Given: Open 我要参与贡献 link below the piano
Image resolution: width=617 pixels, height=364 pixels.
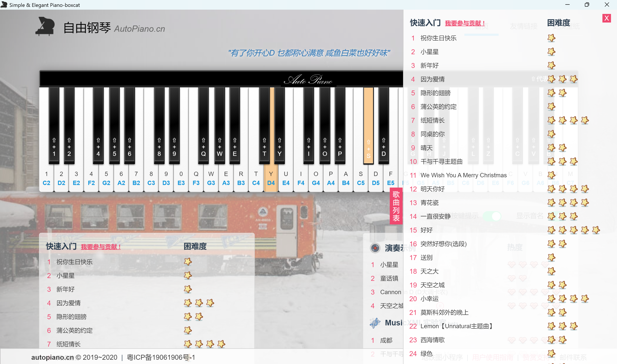Looking at the screenshot, I should click(101, 247).
